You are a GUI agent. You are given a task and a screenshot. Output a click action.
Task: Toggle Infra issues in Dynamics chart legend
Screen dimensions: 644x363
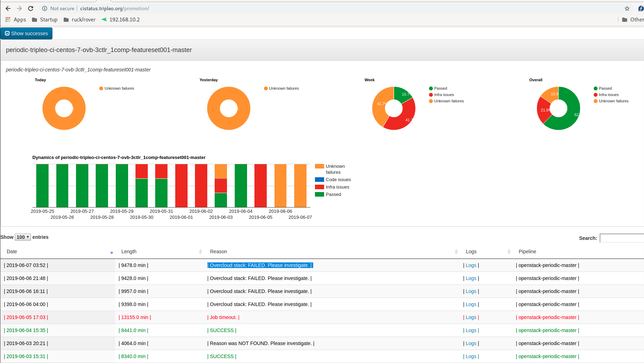[337, 187]
